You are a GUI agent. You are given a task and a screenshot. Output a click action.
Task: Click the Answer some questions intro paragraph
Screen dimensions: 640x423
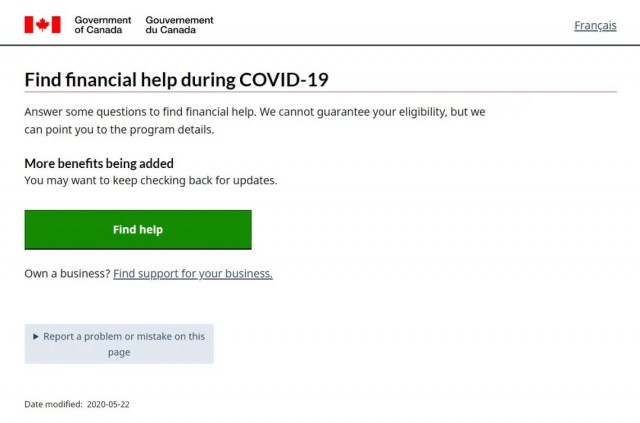(255, 120)
